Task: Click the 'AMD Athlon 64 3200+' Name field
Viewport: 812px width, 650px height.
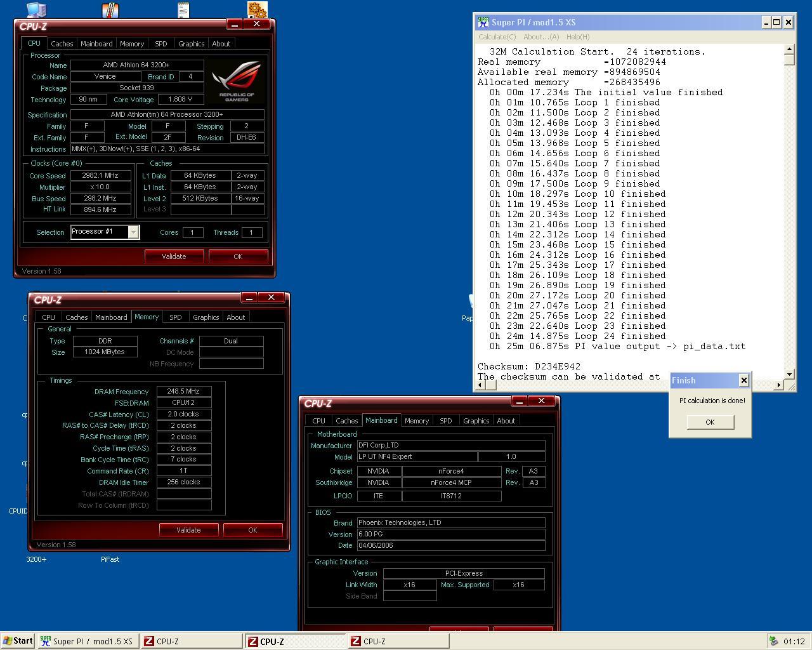Action: tap(137, 65)
